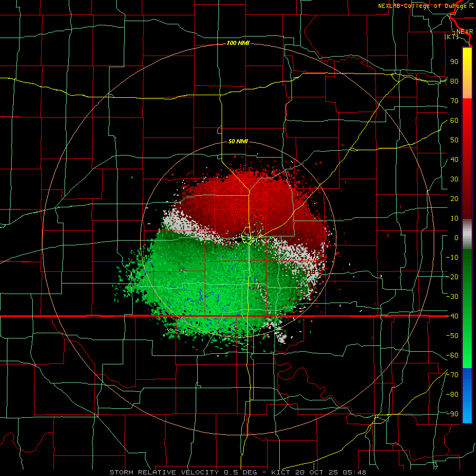Viewport: 476px width, 476px height.
Task: Click the gray zero-velocity color bar segment
Action: (467, 234)
